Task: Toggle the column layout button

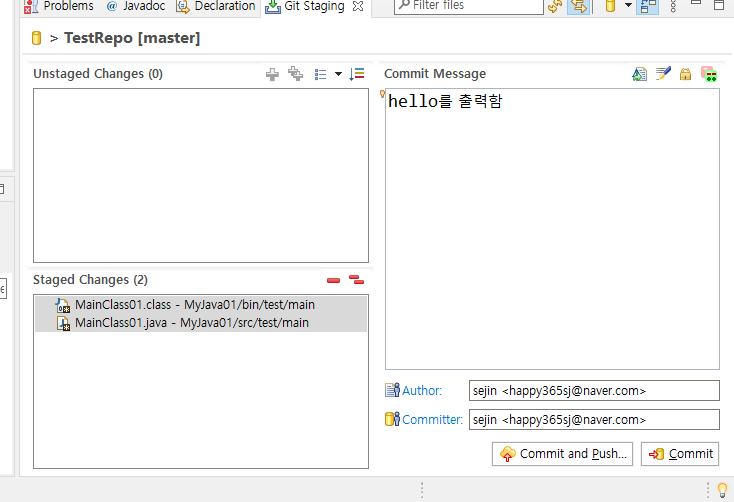Action: click(x=648, y=6)
